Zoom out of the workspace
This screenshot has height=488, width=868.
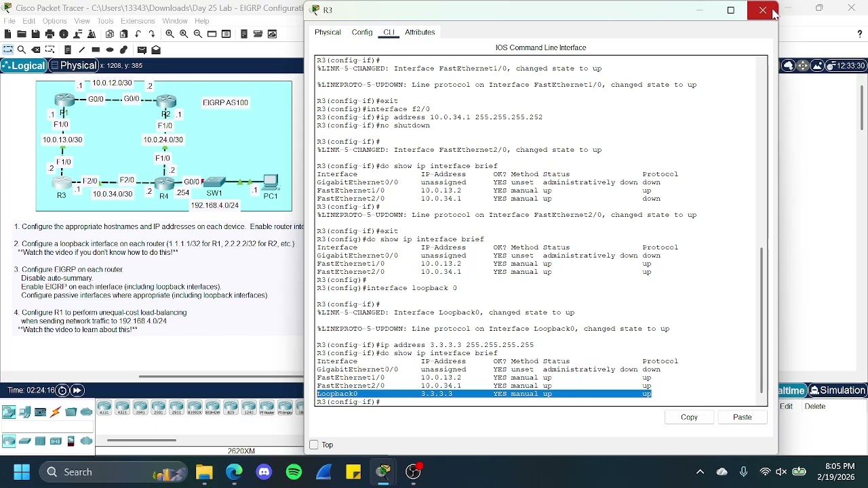197,34
